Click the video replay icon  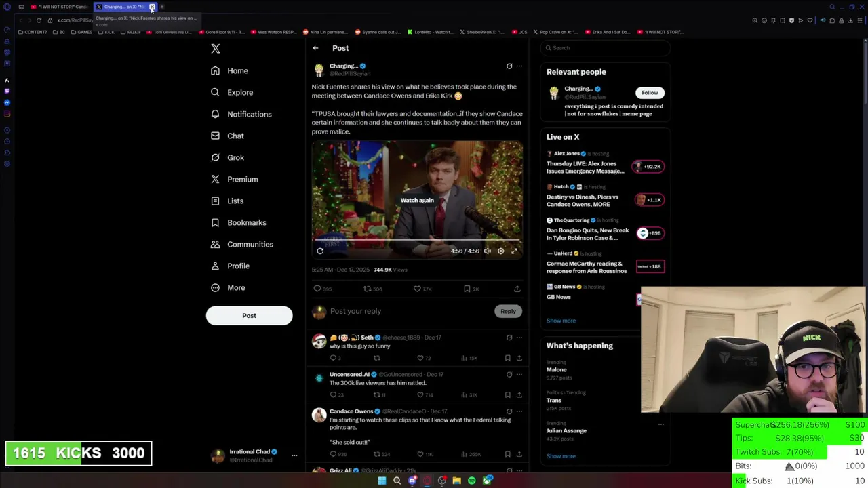tap(320, 251)
